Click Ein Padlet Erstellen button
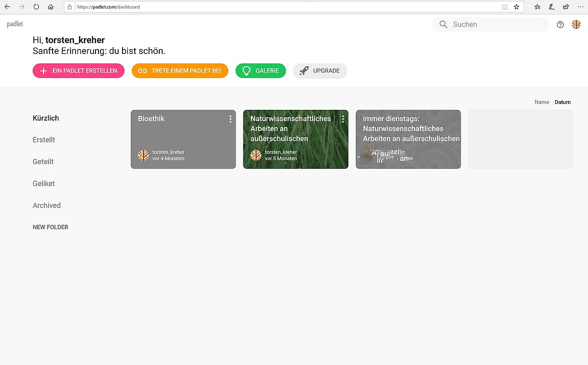 coord(78,71)
